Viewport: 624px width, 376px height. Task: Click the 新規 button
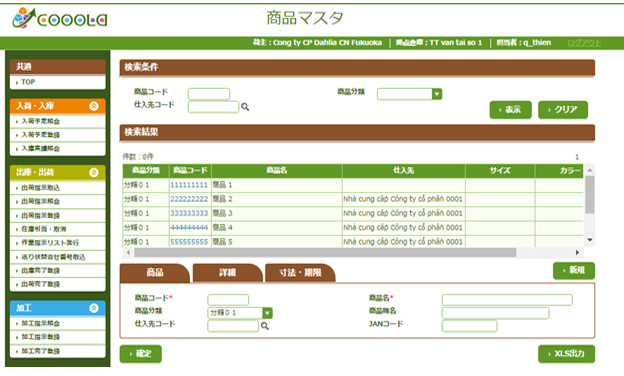pos(574,271)
